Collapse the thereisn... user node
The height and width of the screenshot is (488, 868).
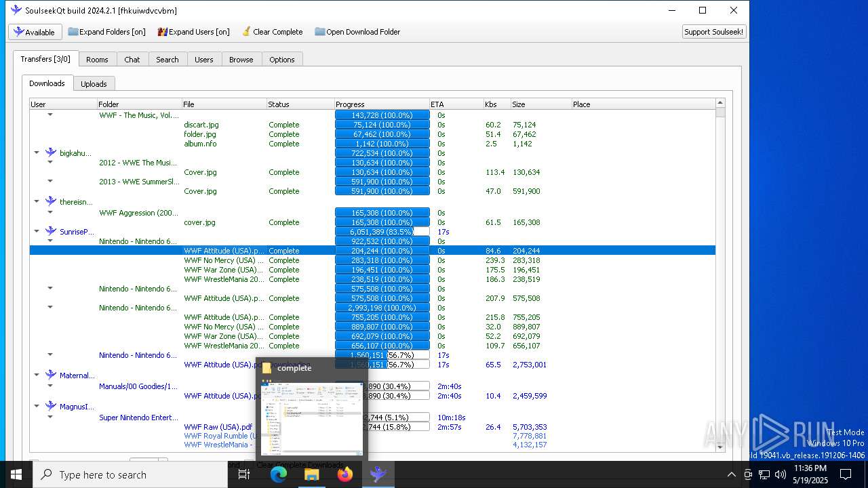(37, 202)
